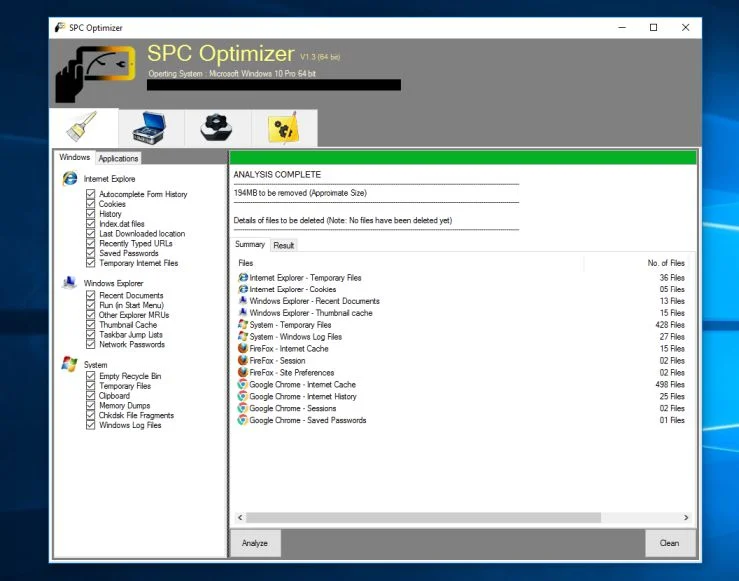Uncheck Autocomplete Form History
Image resolution: width=739 pixels, height=581 pixels.
tap(90, 194)
